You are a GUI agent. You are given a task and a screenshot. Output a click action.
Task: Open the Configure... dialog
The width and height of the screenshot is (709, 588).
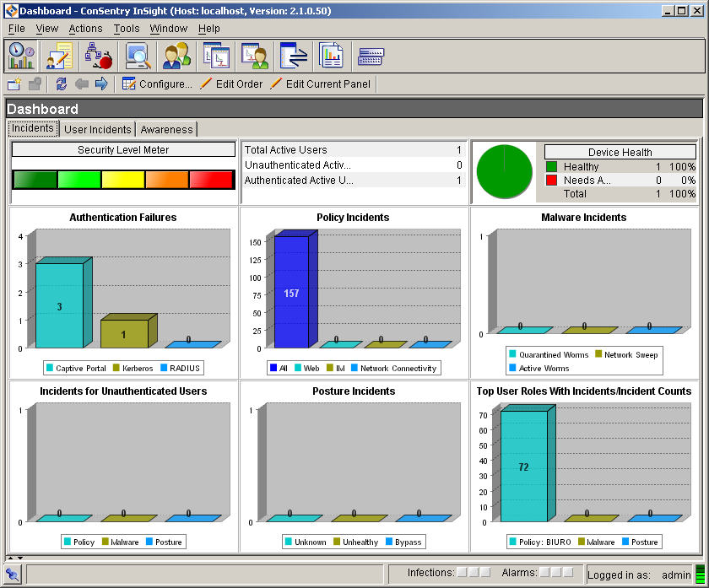pyautogui.click(x=157, y=84)
